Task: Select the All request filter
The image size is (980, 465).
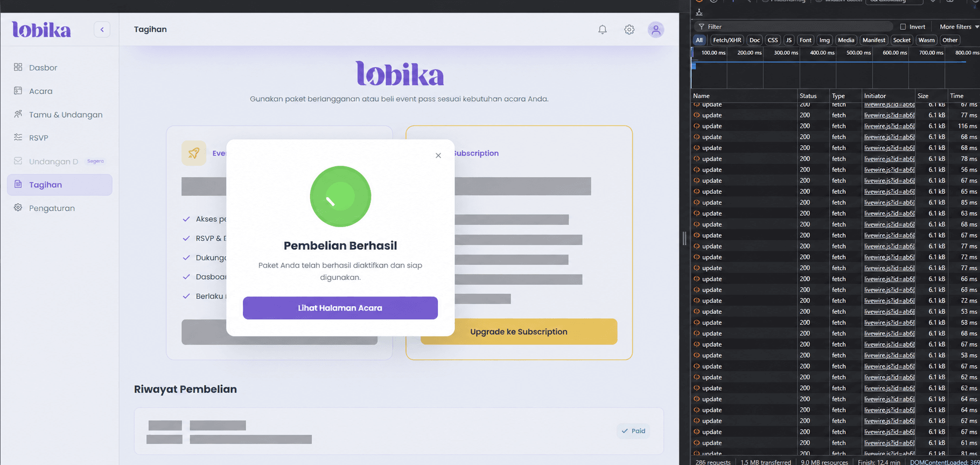Action: point(699,40)
